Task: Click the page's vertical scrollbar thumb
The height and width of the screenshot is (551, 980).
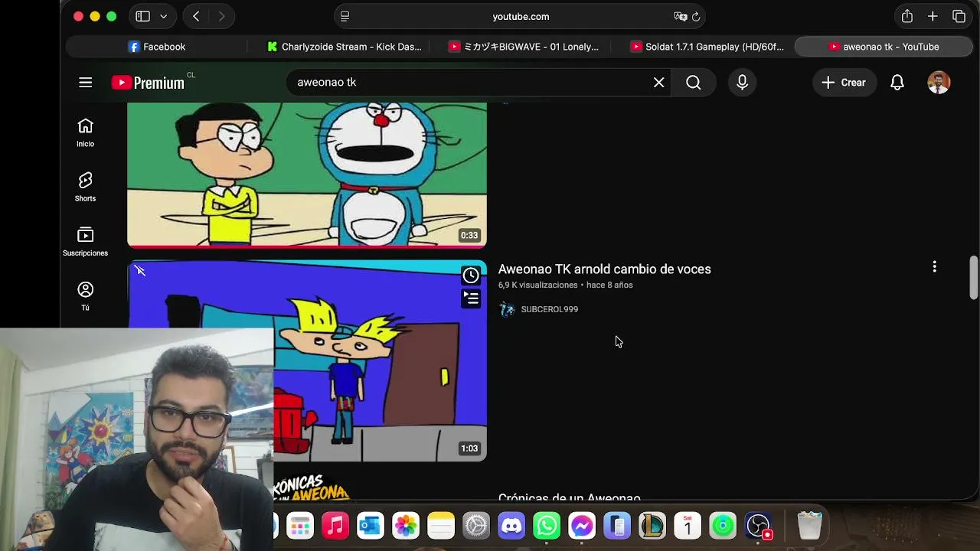Action: point(973,277)
